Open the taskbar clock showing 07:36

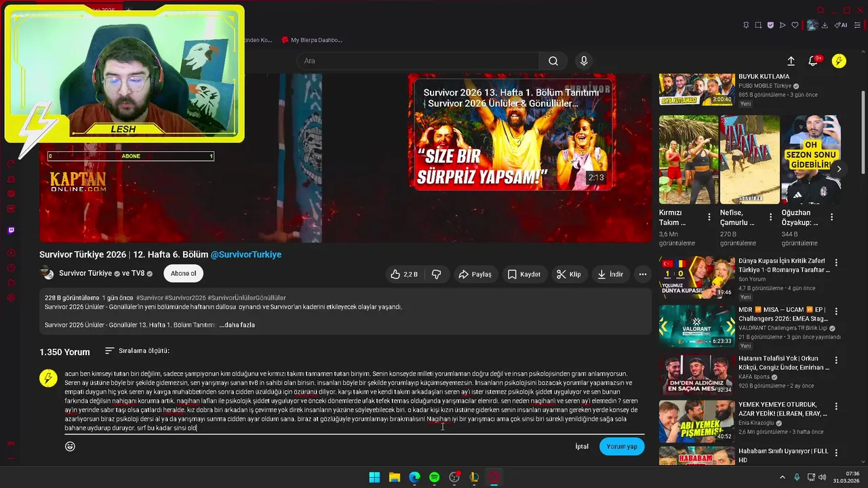pos(846,477)
